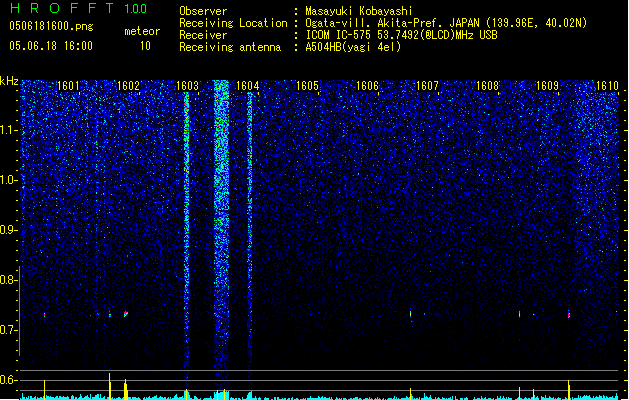
Task: Click the 1608 time axis label
Action: (x=487, y=86)
